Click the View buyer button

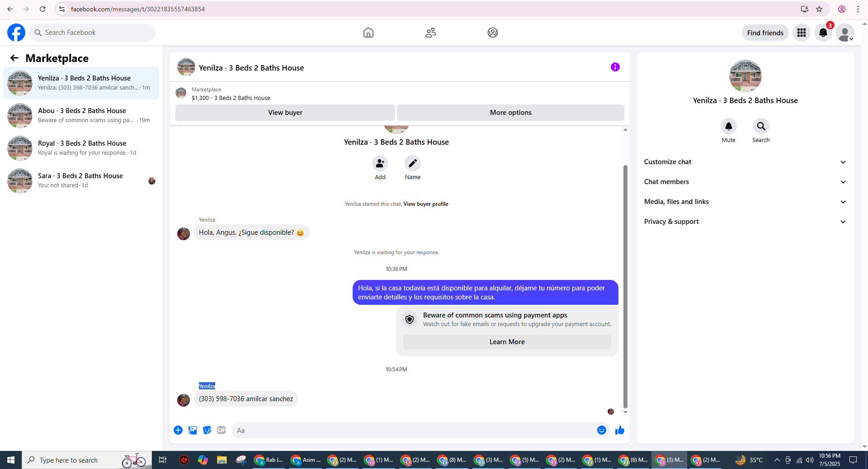(285, 113)
